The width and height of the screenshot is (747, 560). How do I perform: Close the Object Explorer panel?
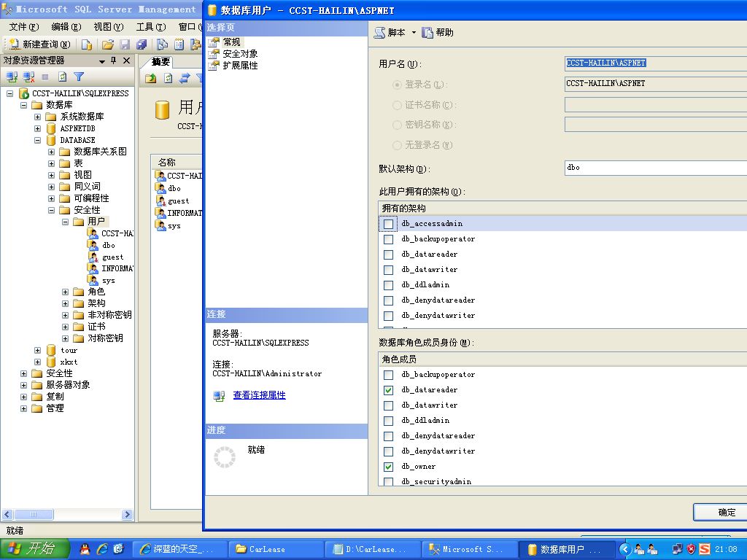click(x=126, y=61)
